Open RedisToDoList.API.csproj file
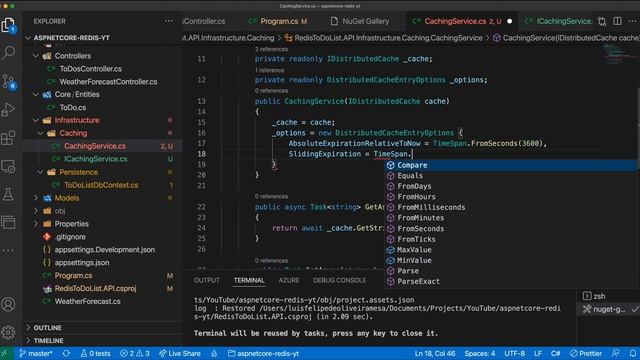This screenshot has width=640, height=360. click(x=95, y=289)
